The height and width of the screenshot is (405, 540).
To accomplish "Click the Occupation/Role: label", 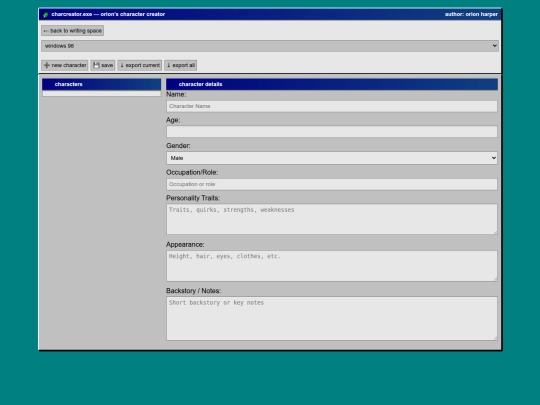I will click(x=192, y=172).
